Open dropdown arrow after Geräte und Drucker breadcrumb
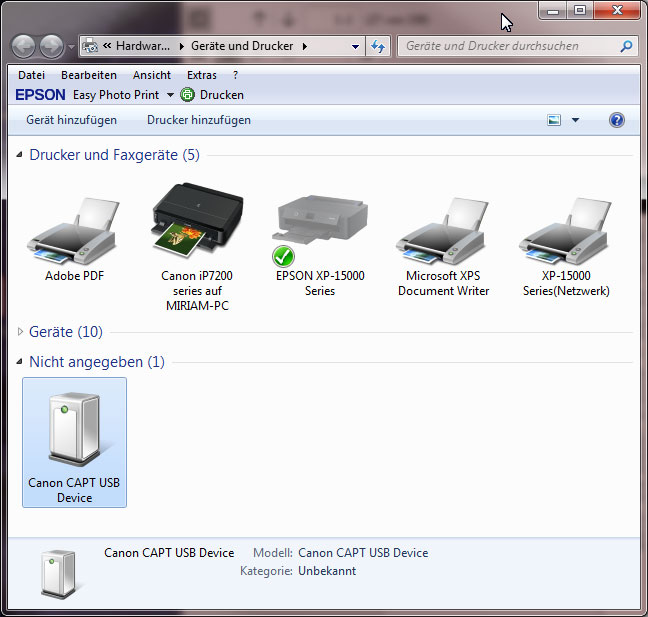648x617 pixels. [305, 46]
